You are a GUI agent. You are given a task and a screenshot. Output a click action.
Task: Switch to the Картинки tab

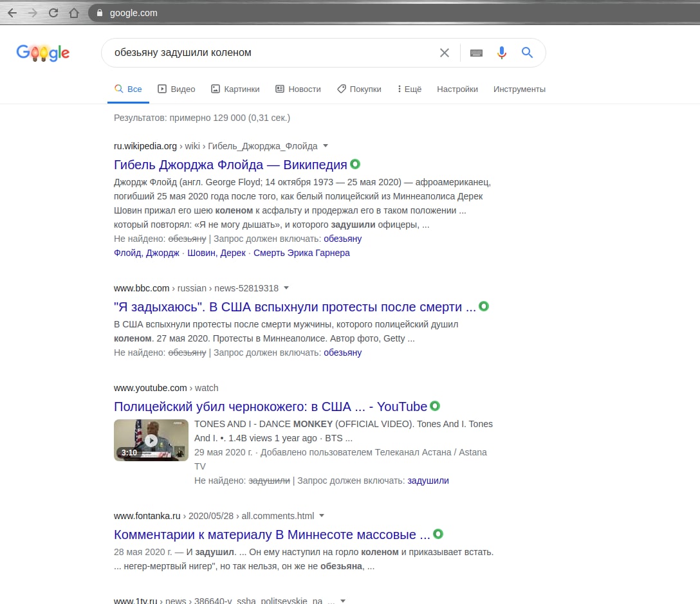click(235, 89)
